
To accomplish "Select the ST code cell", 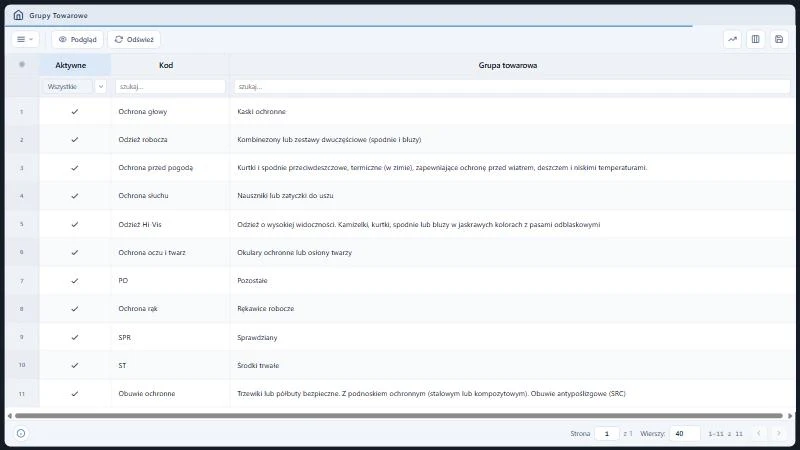I will pyautogui.click(x=170, y=365).
